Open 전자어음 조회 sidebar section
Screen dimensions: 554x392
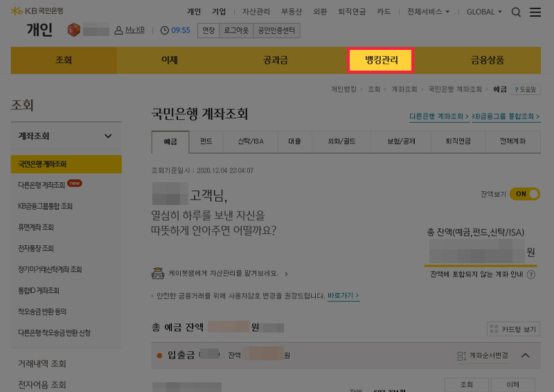[x=42, y=384]
